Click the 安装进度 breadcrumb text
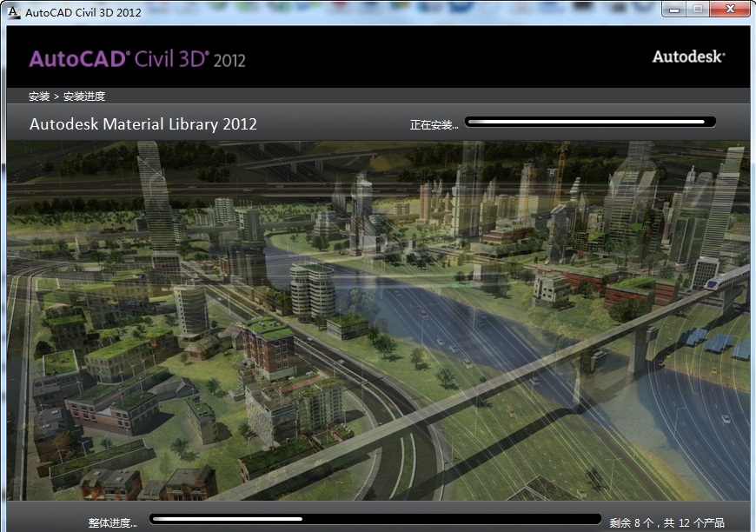 (x=84, y=96)
